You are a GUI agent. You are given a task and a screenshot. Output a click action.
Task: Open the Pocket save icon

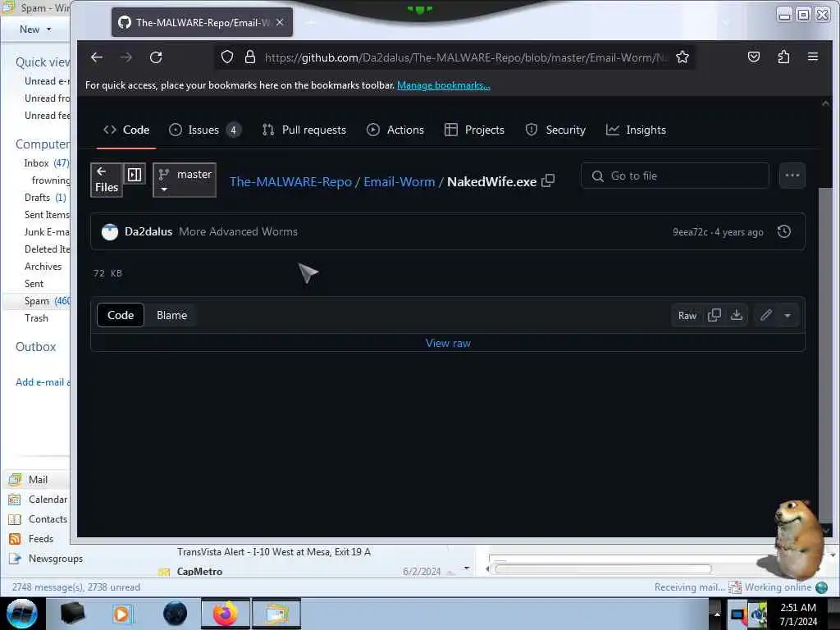point(754,57)
